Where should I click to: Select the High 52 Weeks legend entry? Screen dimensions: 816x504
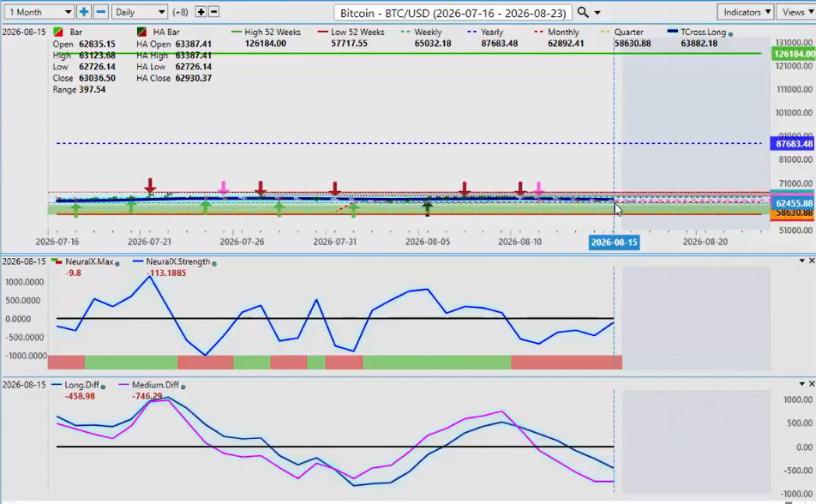[x=266, y=33]
